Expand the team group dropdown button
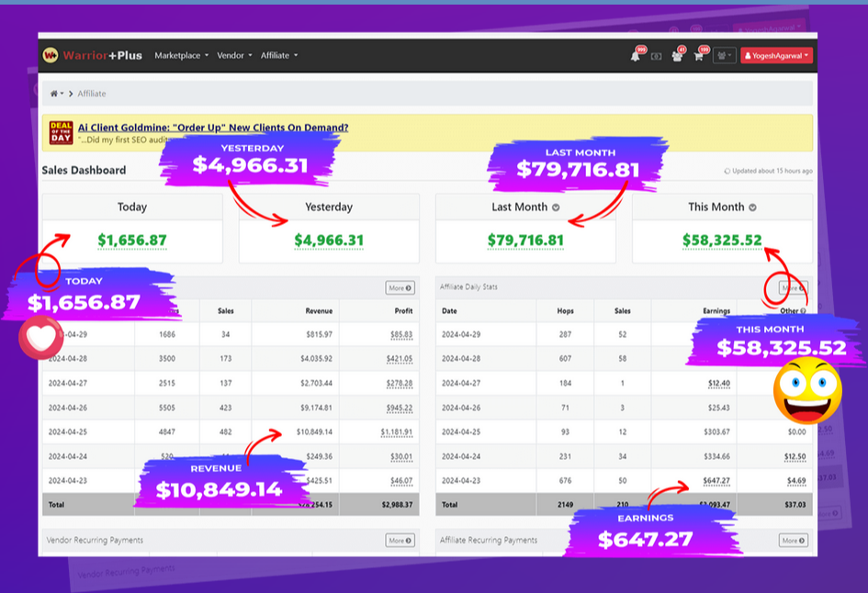The width and height of the screenshot is (868, 593). [x=724, y=56]
